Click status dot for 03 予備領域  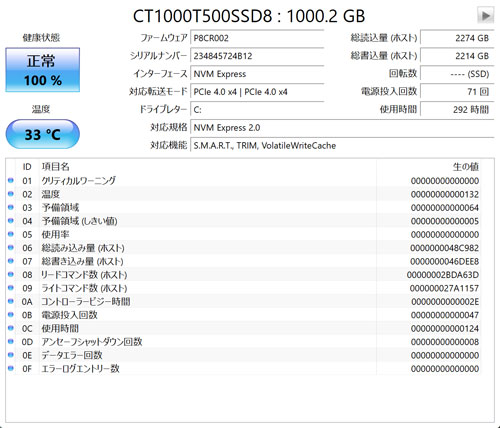[11, 207]
